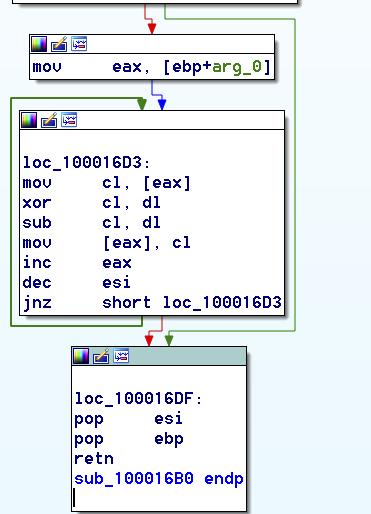The height and width of the screenshot is (514, 371).
Task: Click 'pop ebp' instruction line
Action: click(129, 439)
